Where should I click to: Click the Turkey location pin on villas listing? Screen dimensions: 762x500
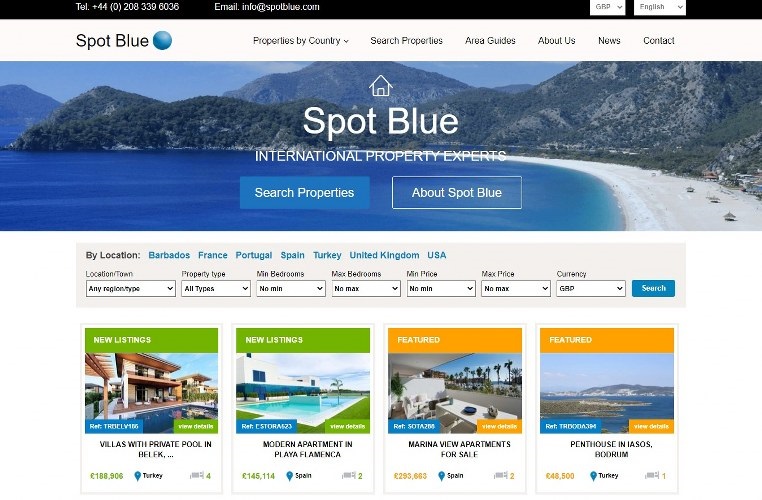pos(138,476)
